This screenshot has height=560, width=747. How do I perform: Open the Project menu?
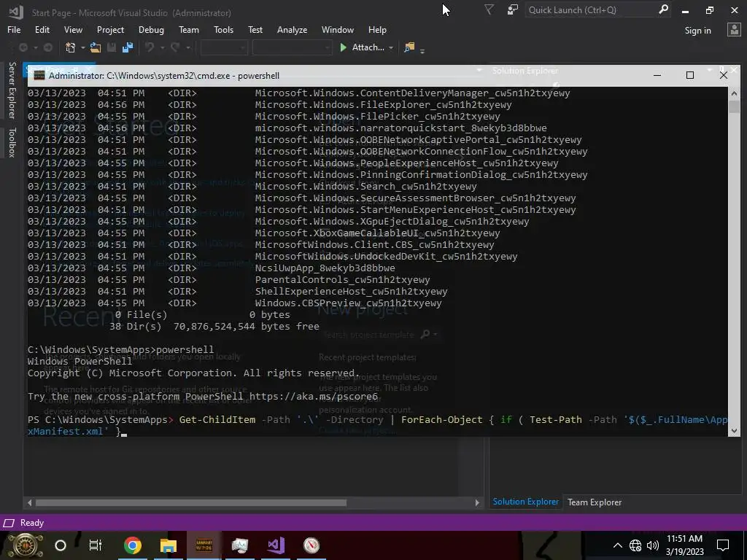pos(110,29)
